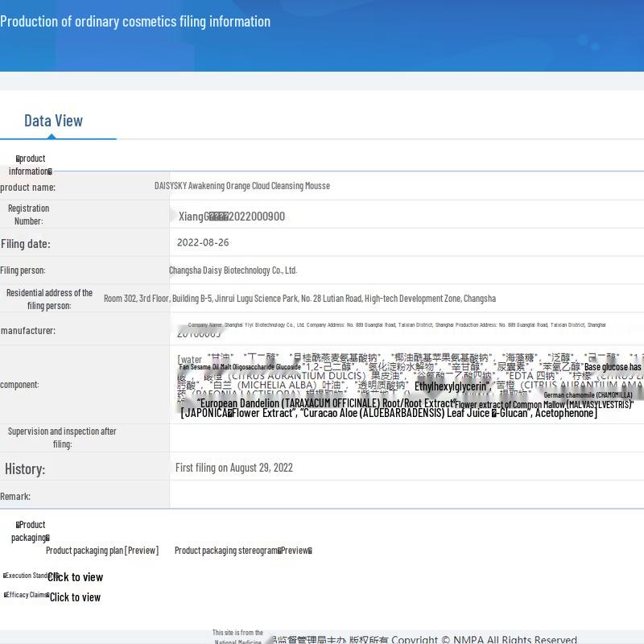Click the page title Production of ordinary cosmetics
The width and height of the screenshot is (644, 644).
(x=135, y=22)
